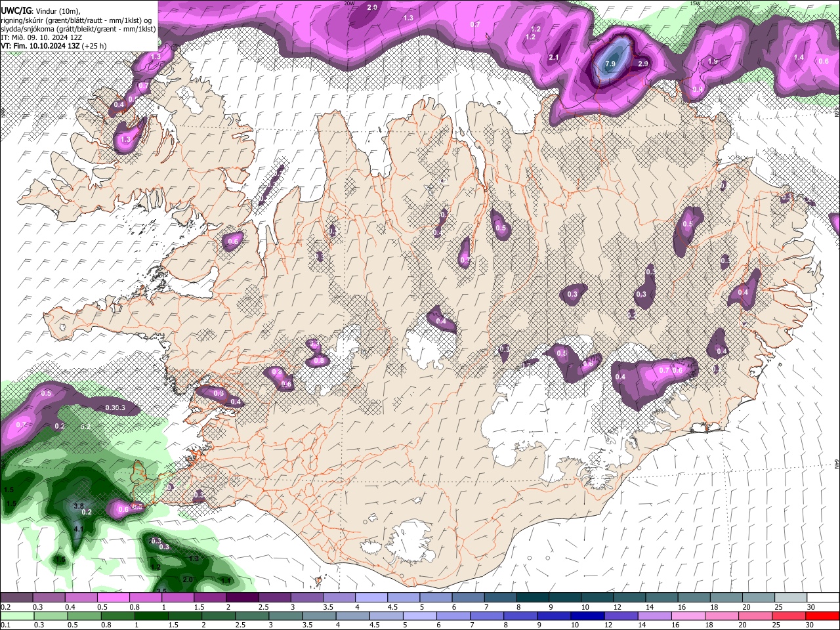Click the "VT: Fim. 10.10.2024 13Z (+25 h)" line

(x=54, y=46)
